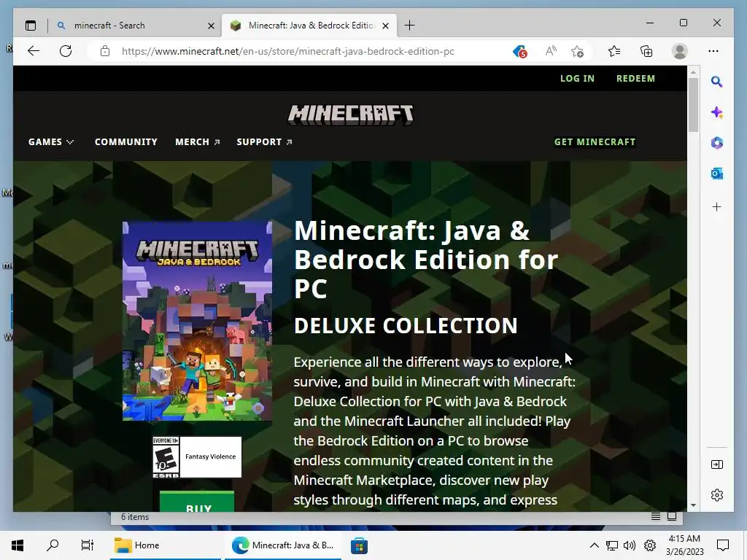Viewport: 747px width, 560px height.
Task: Open the Favorites list icon
Action: 614,51
